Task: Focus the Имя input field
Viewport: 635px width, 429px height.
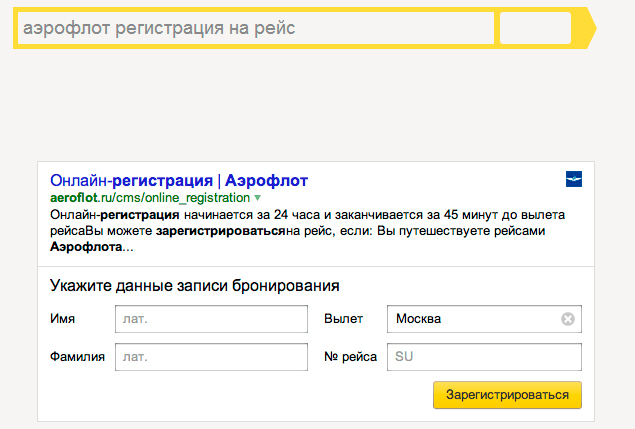Action: coord(211,319)
